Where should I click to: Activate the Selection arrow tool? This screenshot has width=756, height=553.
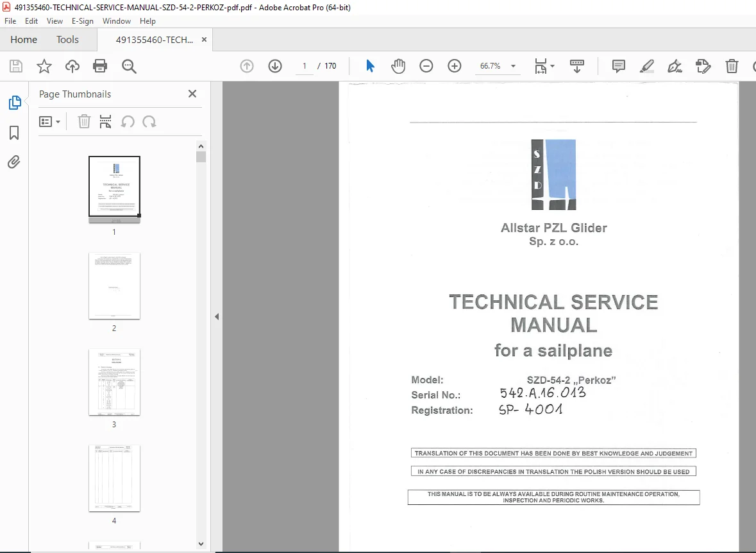click(370, 66)
